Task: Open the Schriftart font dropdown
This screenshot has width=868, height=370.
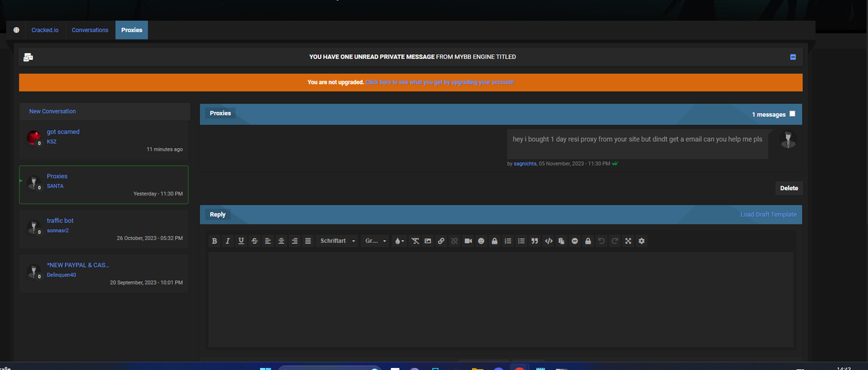Action: [x=338, y=241]
